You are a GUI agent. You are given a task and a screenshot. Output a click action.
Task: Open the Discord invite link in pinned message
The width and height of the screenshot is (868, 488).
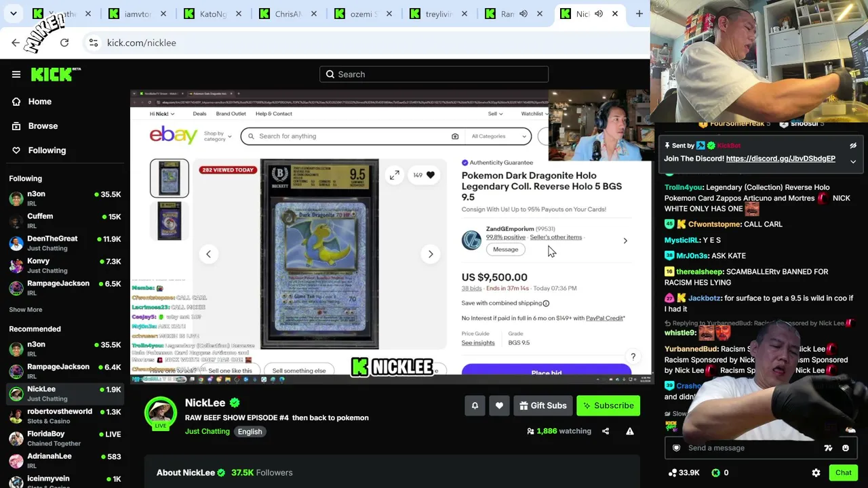[x=781, y=159]
